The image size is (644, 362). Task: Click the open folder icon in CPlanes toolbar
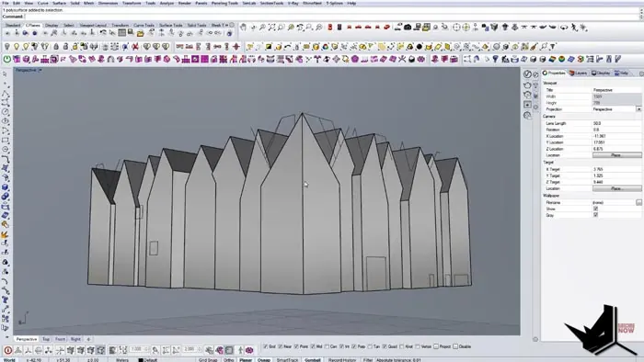tap(141, 33)
